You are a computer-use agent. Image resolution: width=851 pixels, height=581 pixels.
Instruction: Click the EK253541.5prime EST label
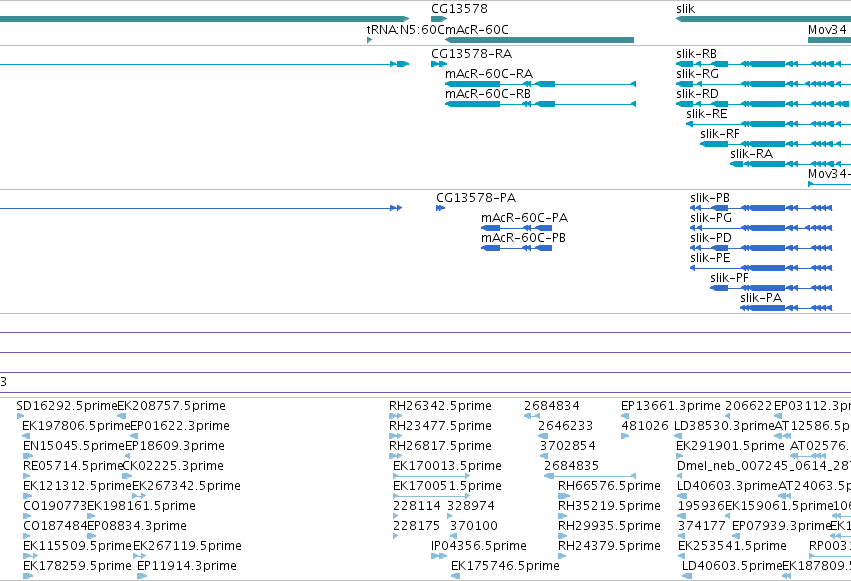pos(732,546)
